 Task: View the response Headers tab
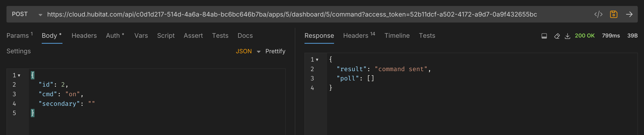(x=356, y=36)
